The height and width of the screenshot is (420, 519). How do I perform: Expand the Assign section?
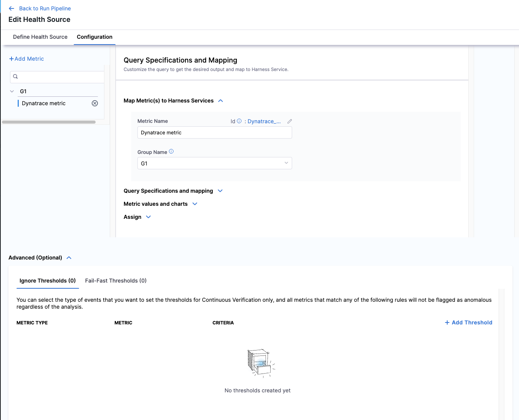click(x=148, y=217)
